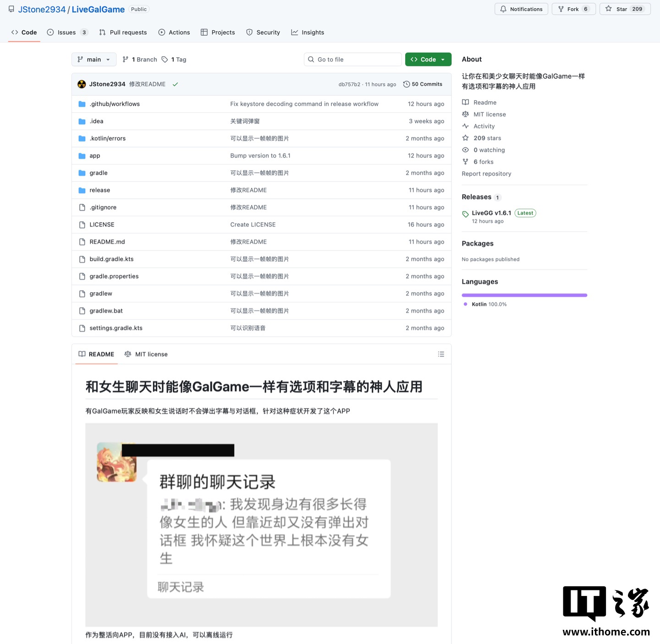Open the Fork button

coord(573,9)
